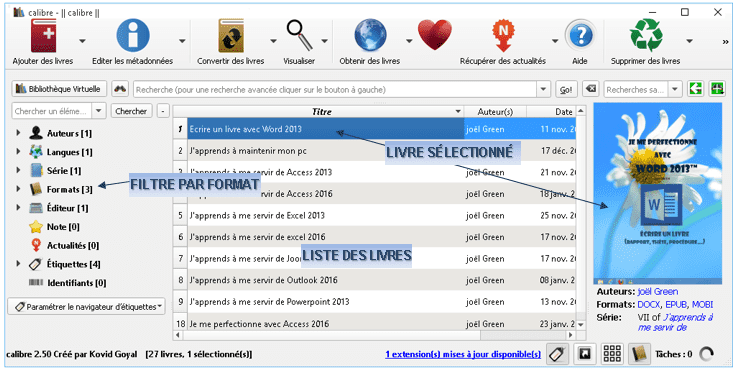Click the binoculars advanced search icon

coord(120,89)
